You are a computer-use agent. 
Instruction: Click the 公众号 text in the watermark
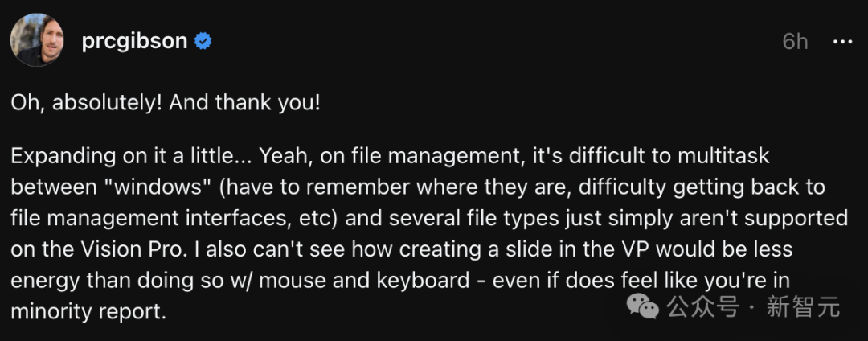pos(703,306)
